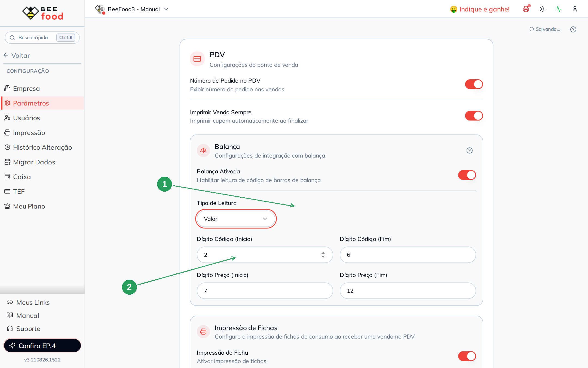The height and width of the screenshot is (368, 588).
Task: Click the Impressão de Fichas printer icon
Action: (x=203, y=331)
